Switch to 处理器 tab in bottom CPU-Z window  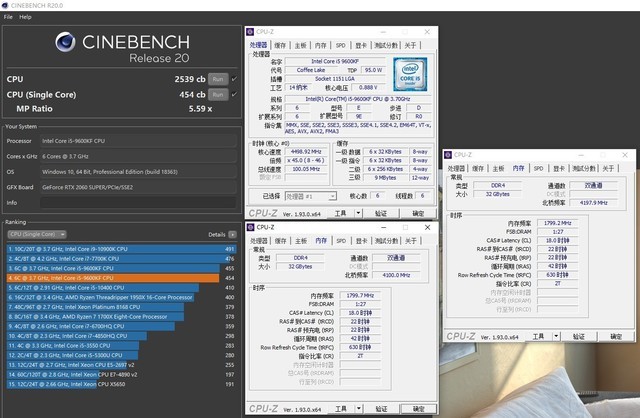[x=259, y=241]
